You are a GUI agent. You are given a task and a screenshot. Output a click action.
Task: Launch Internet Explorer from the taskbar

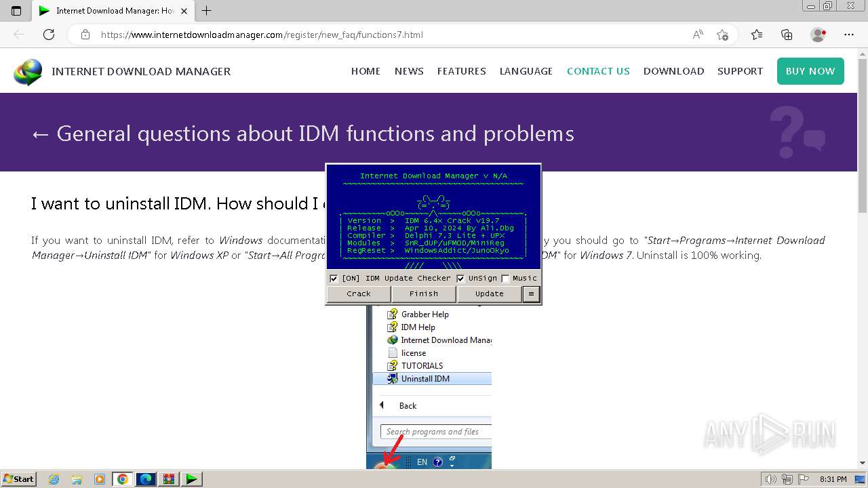(54, 479)
